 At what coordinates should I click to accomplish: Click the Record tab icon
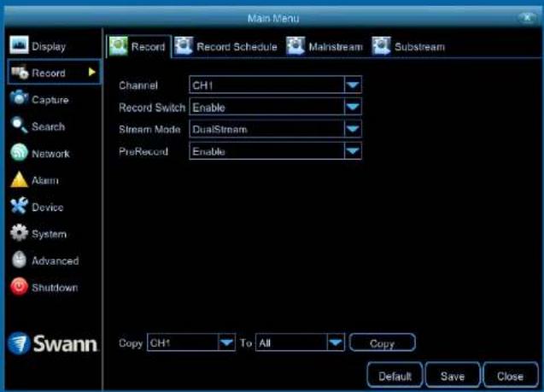click(119, 46)
